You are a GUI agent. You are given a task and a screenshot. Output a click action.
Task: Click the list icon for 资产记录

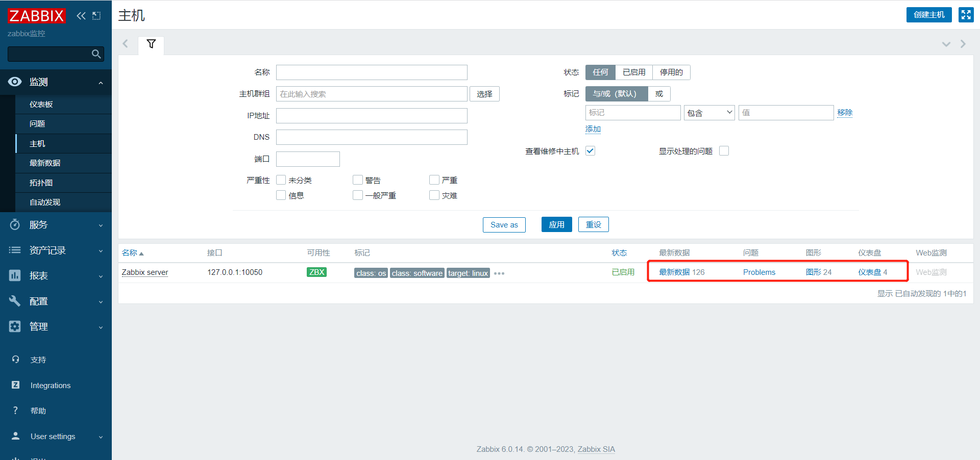[x=15, y=250]
